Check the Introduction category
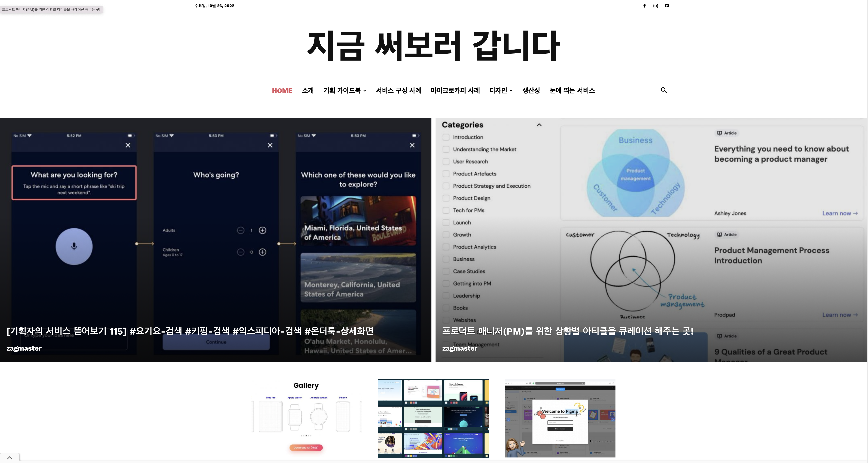Image resolution: width=868 pixels, height=463 pixels. [x=446, y=137]
